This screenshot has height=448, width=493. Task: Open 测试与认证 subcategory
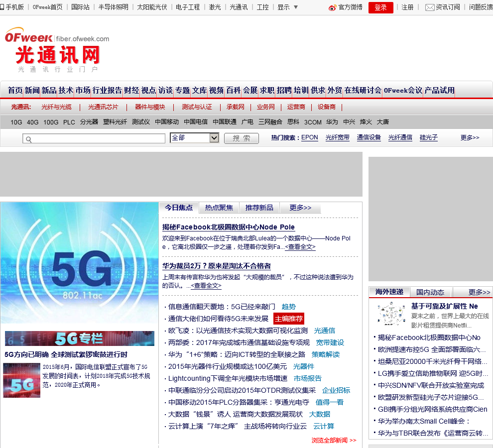click(197, 107)
